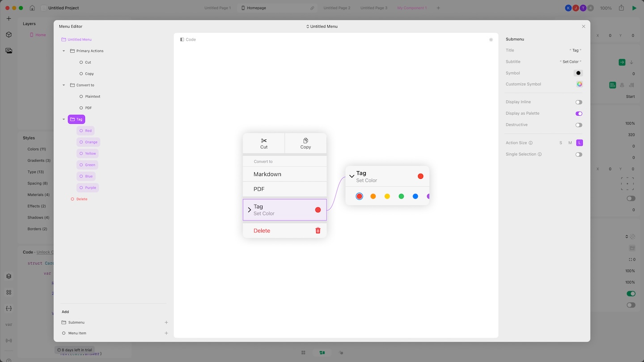Screen dimensions: 644x362
Task: Click the Customize Symbol color wheel icon
Action: pyautogui.click(x=579, y=84)
